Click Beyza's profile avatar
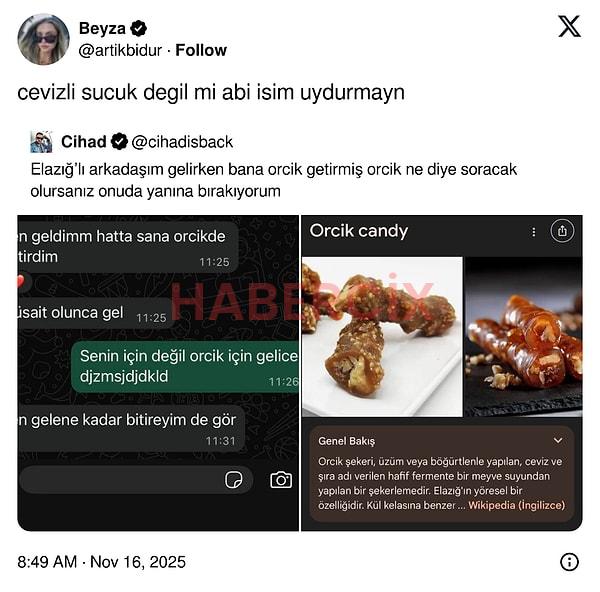 click(43, 39)
